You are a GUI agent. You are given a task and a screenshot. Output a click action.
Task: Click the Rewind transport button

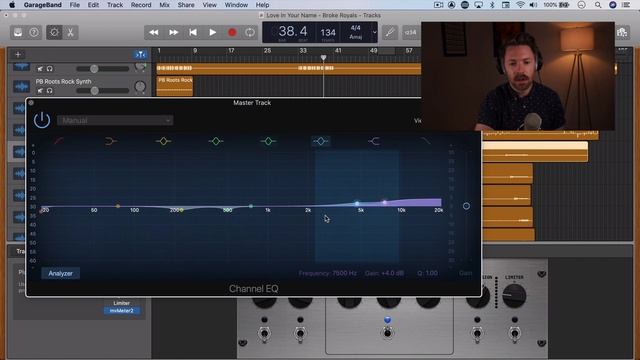154,32
